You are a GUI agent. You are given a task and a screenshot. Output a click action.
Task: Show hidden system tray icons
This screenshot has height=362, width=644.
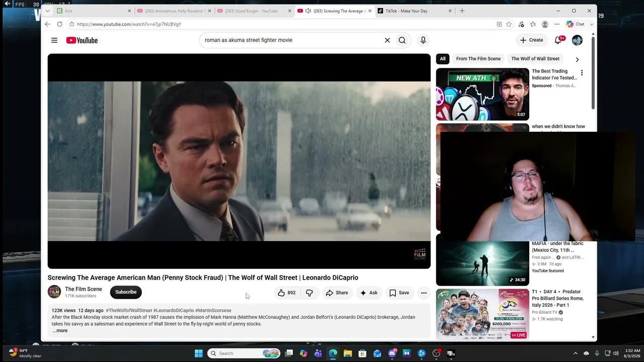click(x=575, y=353)
